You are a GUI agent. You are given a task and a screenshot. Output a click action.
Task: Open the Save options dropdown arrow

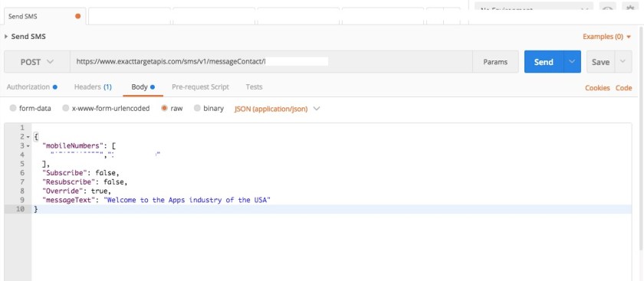click(x=623, y=62)
